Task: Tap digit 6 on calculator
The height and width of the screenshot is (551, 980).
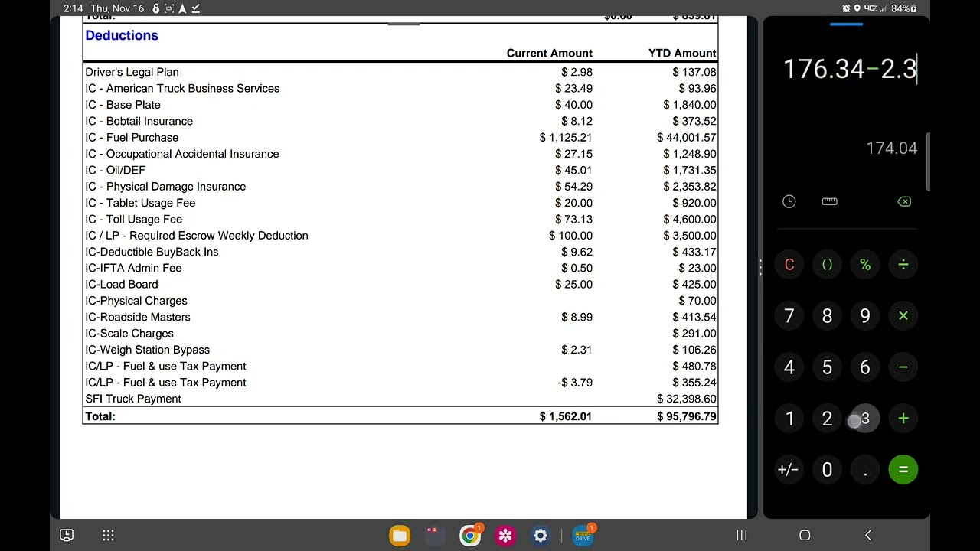Action: 865,367
